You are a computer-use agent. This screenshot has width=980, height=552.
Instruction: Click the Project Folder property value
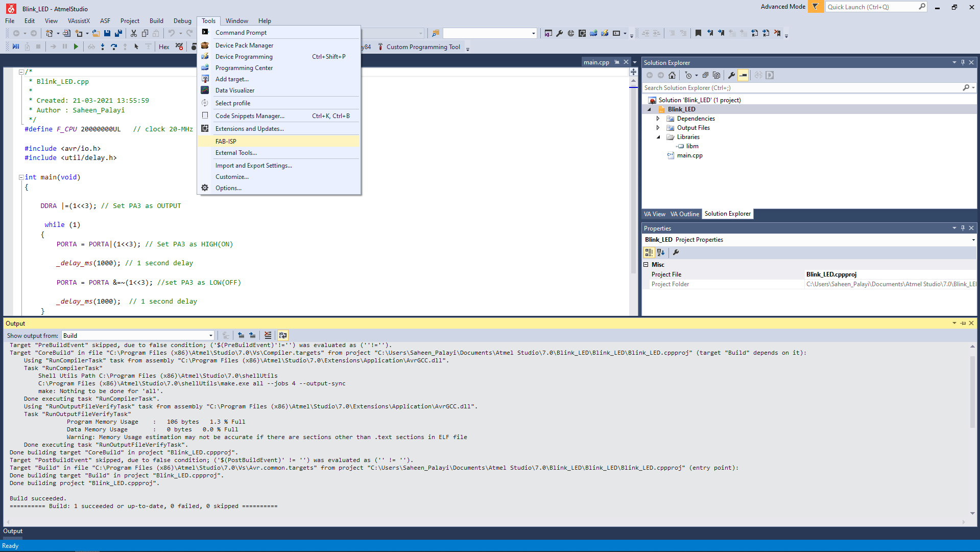click(x=890, y=284)
